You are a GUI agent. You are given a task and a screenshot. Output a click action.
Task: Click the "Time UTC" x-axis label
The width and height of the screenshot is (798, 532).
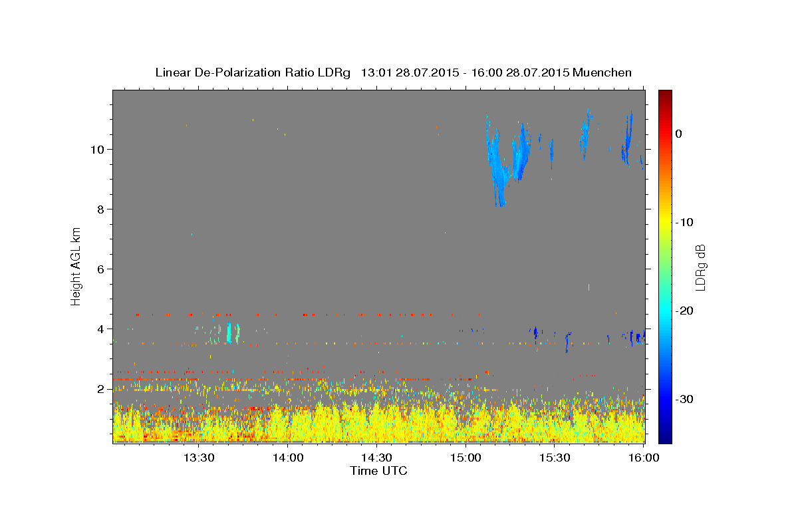click(378, 471)
